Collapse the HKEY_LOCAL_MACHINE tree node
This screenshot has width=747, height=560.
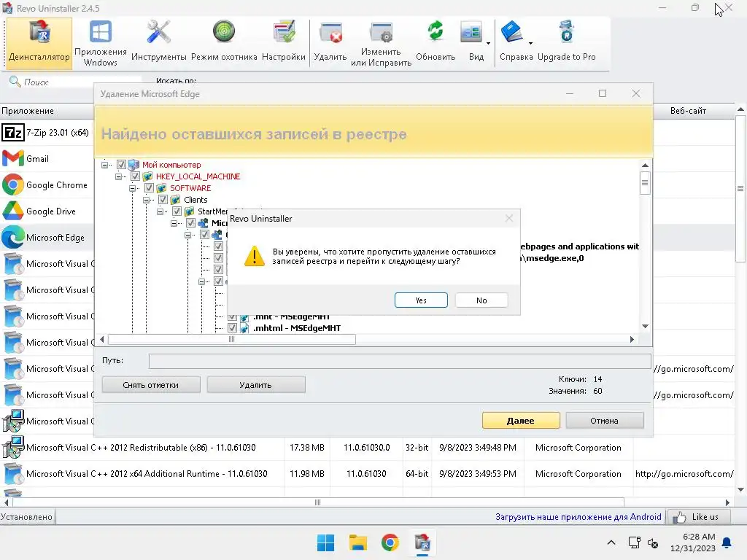119,176
